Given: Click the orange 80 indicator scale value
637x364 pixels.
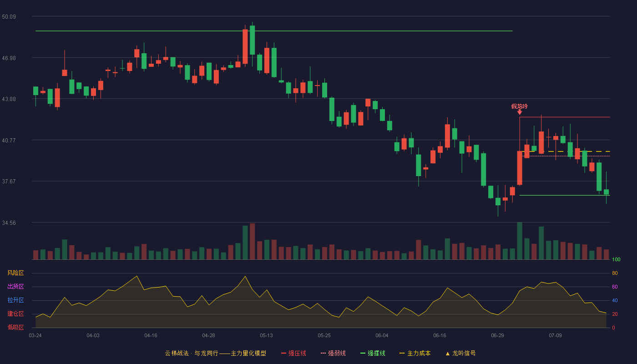Looking at the screenshot, I should (615, 273).
